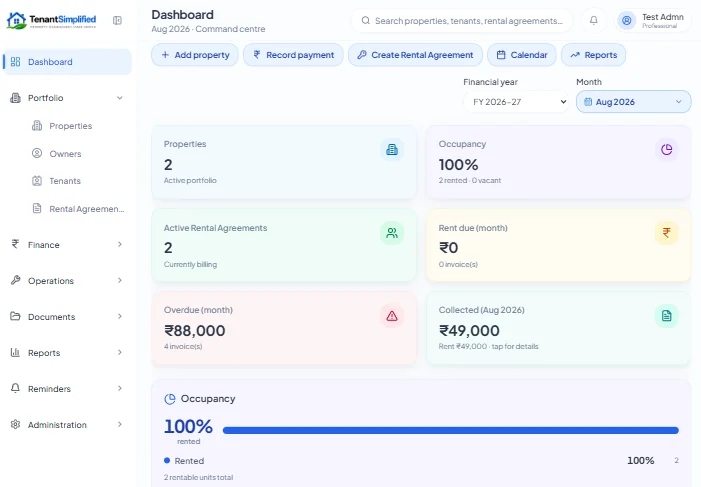Click the Reports bar chart icon in sidebar
The image size is (701, 487).
point(15,352)
